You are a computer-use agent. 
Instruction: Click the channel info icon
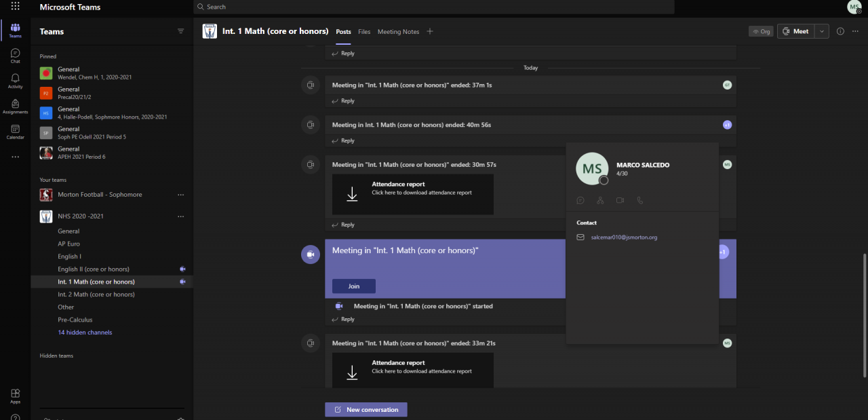[840, 31]
